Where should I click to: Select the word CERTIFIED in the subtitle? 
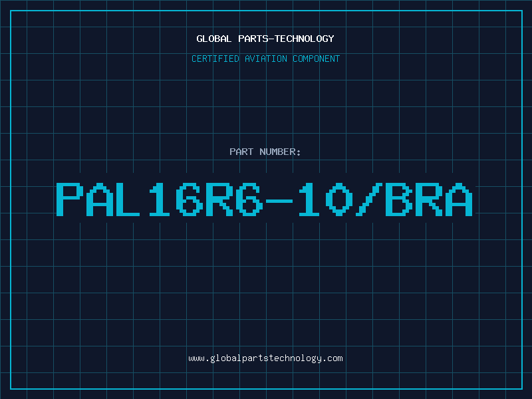pyautogui.click(x=215, y=59)
